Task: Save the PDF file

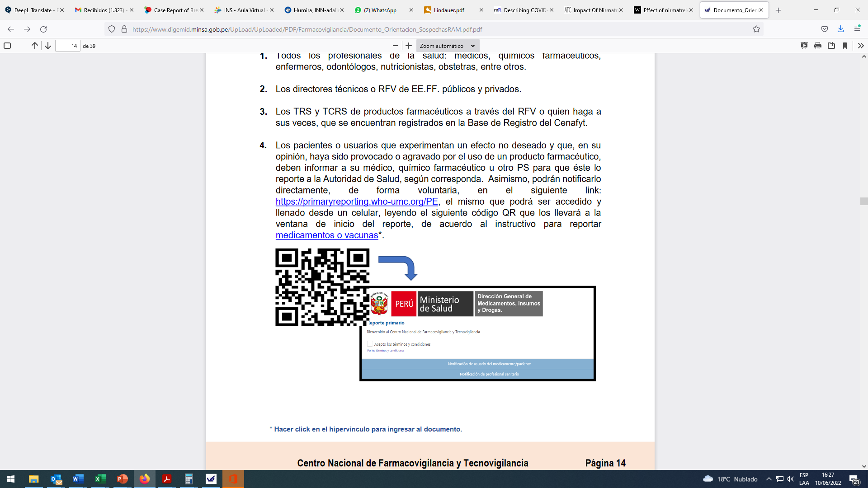Action: pyautogui.click(x=831, y=46)
